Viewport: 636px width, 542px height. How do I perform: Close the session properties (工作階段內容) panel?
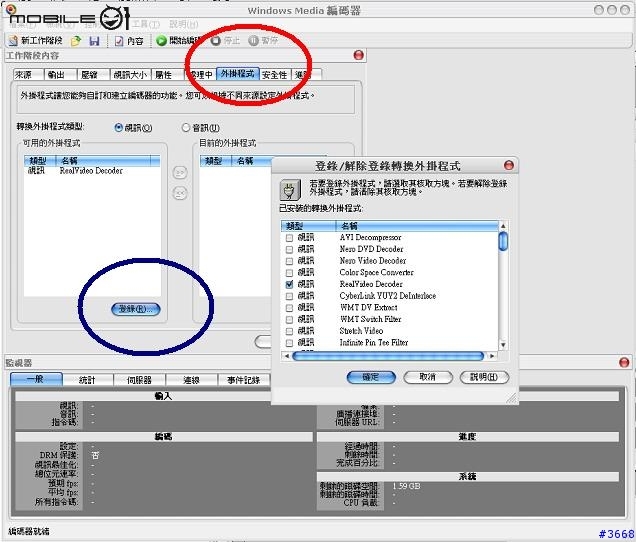point(359,55)
